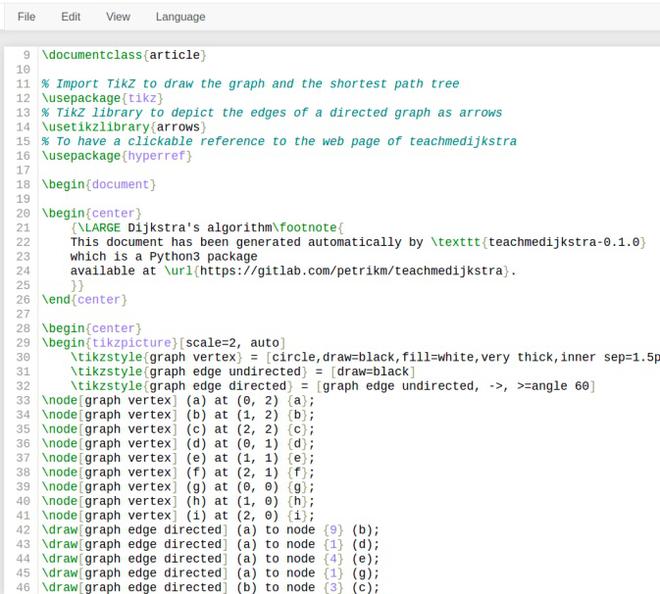Click the gitlab.com/petrikm URL text

click(351, 271)
